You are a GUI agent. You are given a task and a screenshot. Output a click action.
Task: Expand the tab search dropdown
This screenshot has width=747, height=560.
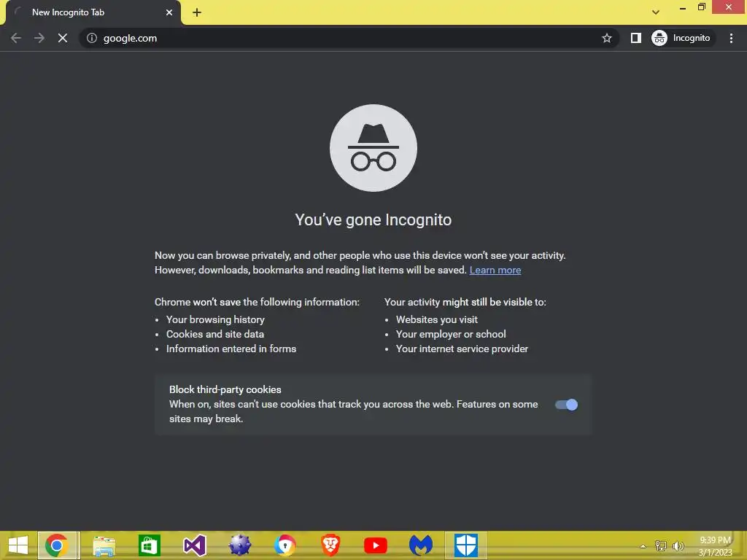(656, 12)
